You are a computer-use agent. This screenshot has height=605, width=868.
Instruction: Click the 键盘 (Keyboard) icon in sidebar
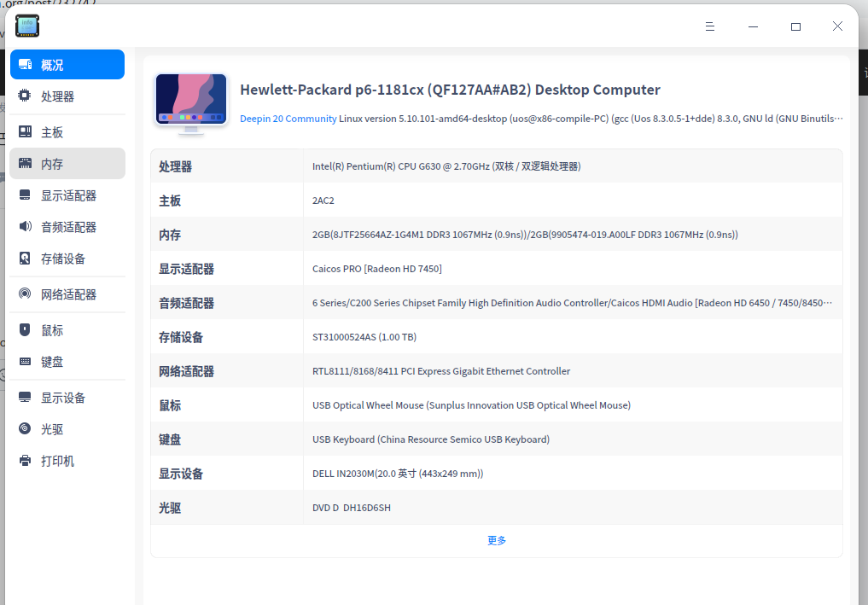pyautogui.click(x=26, y=361)
